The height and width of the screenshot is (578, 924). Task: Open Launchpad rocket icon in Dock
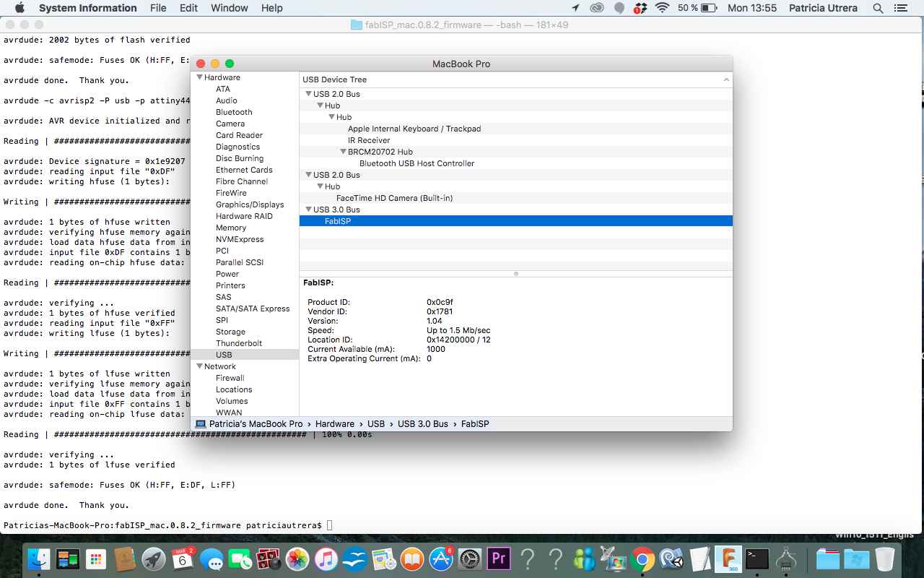[x=153, y=559]
